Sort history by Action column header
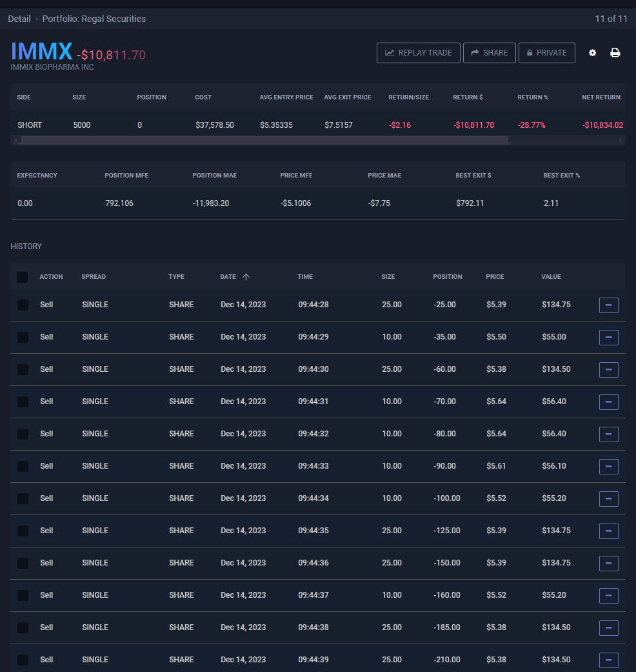 pos(51,277)
